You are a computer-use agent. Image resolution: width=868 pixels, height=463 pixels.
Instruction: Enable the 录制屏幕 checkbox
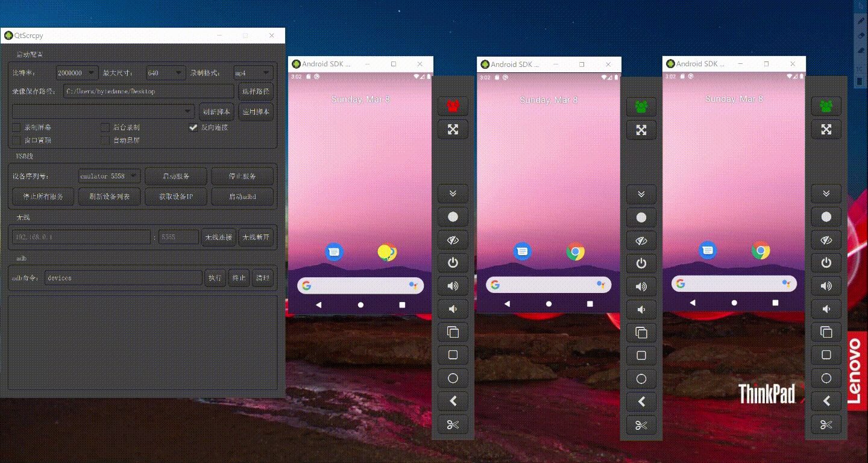point(15,127)
